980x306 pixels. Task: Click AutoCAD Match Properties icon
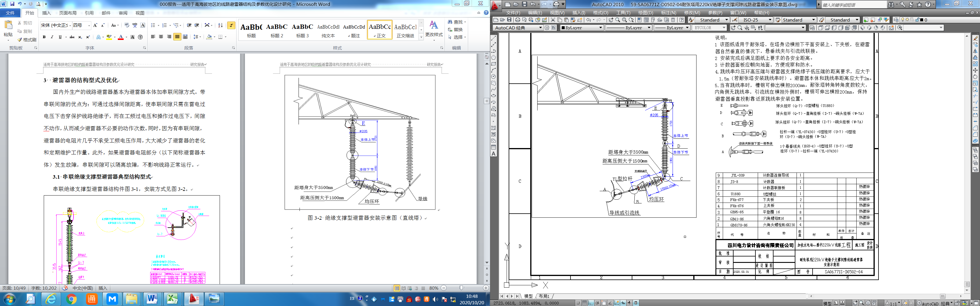click(573, 20)
